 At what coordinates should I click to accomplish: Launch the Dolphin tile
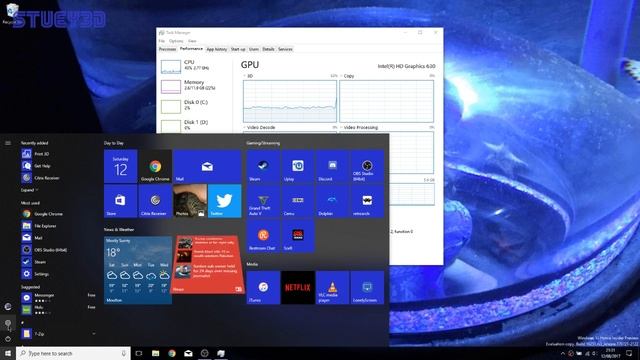tap(332, 201)
